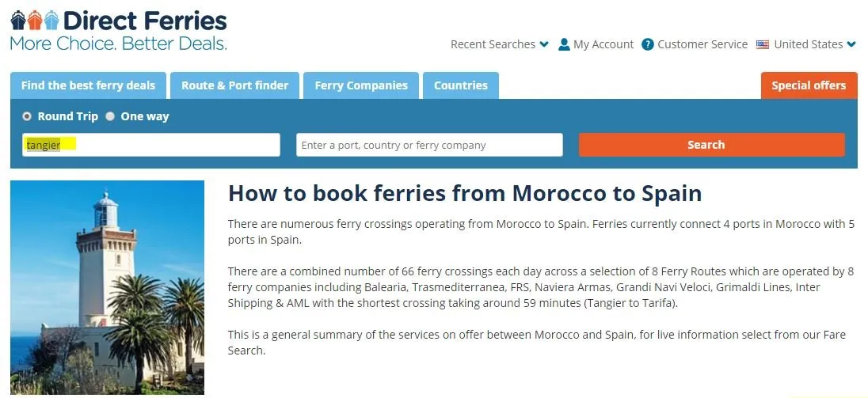Click the Special offers button

click(x=809, y=85)
